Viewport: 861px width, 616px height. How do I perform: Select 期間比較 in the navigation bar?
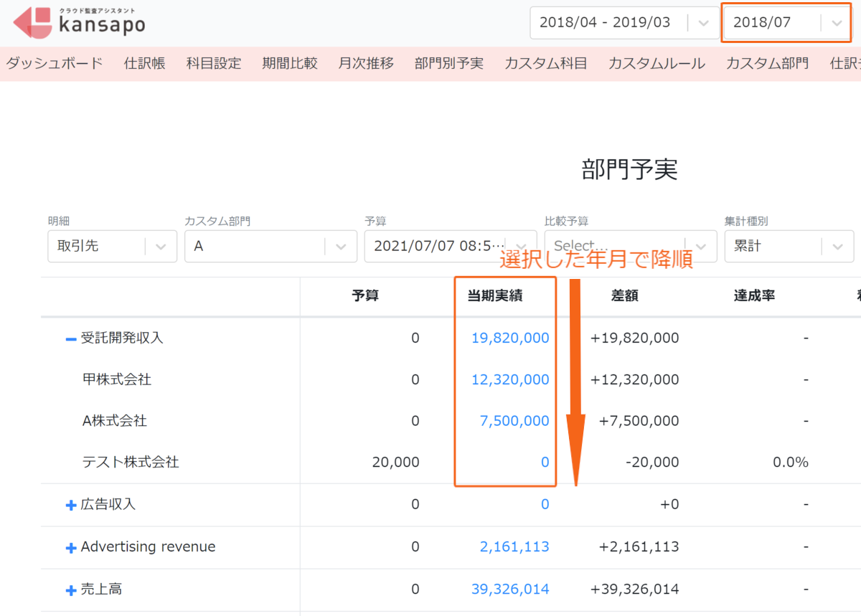click(290, 63)
